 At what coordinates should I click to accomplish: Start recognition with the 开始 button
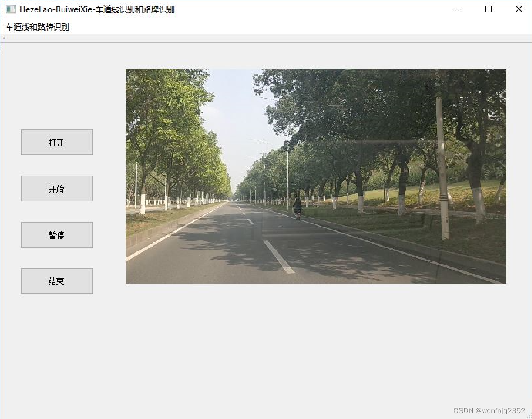(57, 188)
